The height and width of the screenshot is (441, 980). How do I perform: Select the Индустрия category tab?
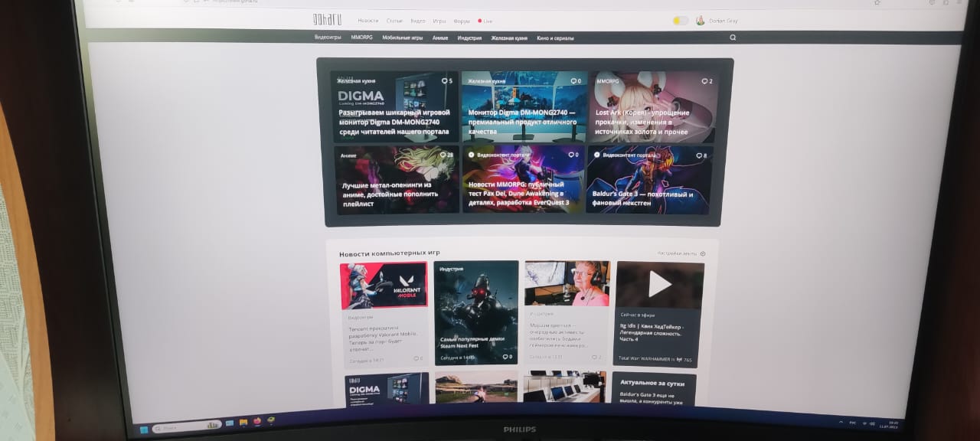(469, 38)
